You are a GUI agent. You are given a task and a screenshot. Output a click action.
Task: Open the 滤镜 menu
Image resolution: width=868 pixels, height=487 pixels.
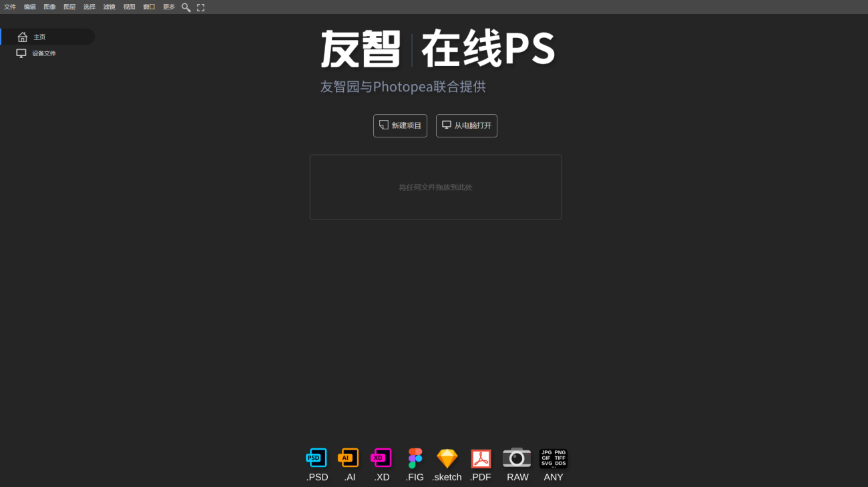(x=109, y=7)
